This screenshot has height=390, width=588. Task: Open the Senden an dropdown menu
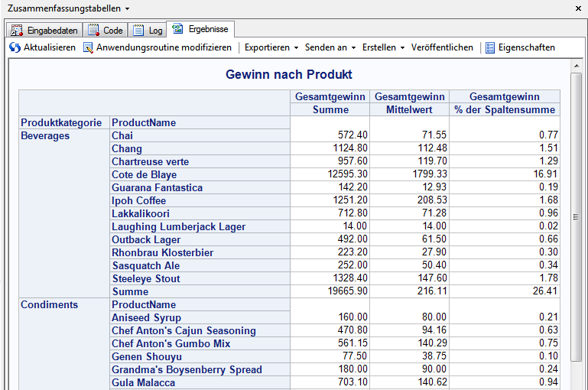[x=330, y=47]
